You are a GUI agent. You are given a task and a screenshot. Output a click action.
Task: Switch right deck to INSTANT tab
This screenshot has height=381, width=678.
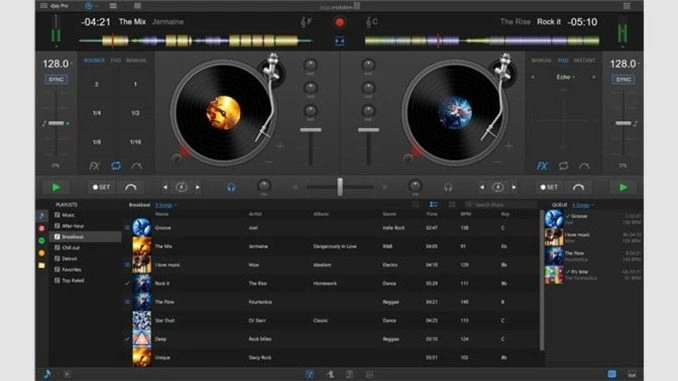tap(585, 61)
